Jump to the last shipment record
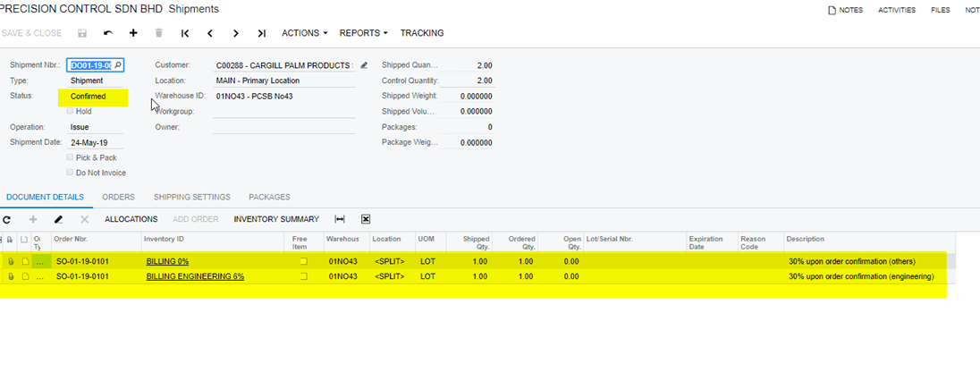This screenshot has width=980, height=381. (261, 33)
